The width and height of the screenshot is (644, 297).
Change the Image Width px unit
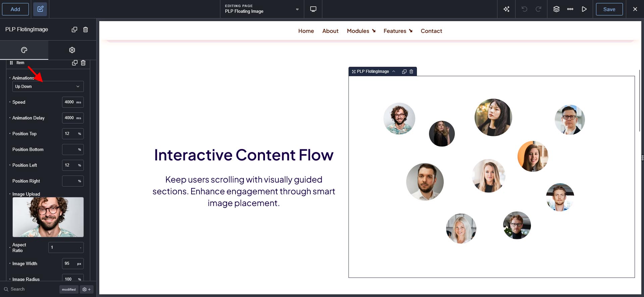(x=79, y=264)
